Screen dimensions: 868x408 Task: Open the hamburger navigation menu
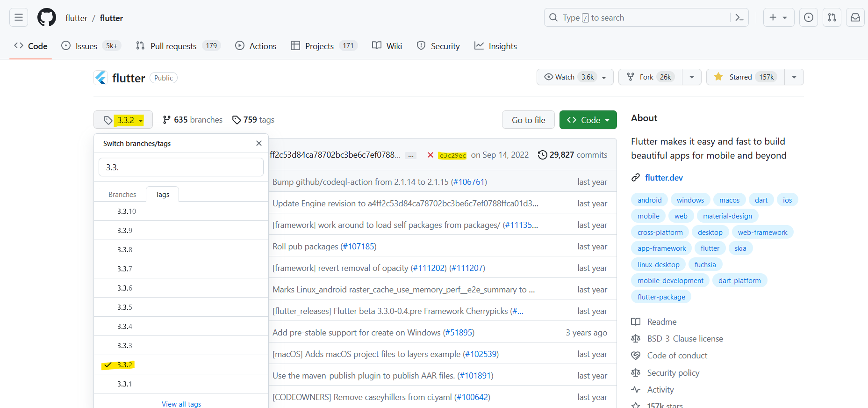[x=19, y=18]
